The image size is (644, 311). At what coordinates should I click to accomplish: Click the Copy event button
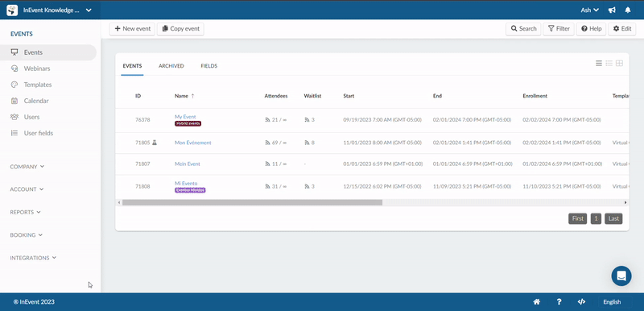tap(180, 29)
